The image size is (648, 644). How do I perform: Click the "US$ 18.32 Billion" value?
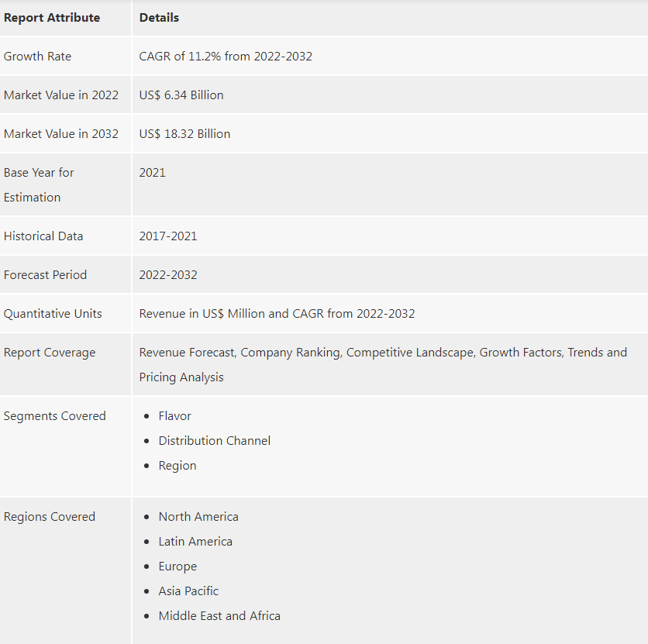(184, 133)
